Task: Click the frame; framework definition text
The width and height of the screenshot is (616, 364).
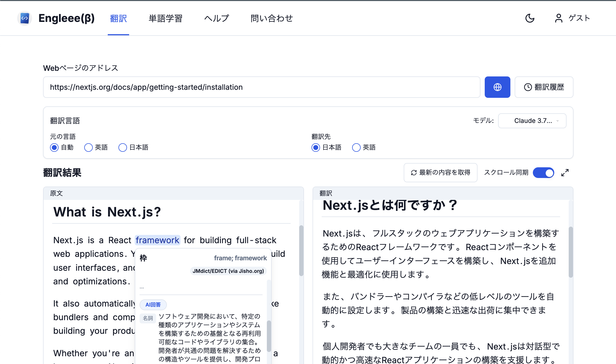Action: (240, 258)
